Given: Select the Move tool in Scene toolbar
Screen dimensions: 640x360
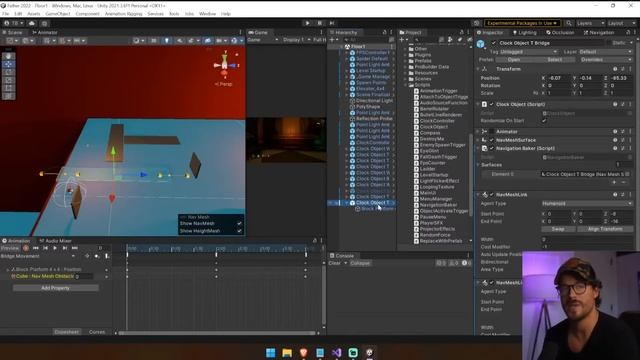Looking at the screenshot, I should click(x=8, y=64).
